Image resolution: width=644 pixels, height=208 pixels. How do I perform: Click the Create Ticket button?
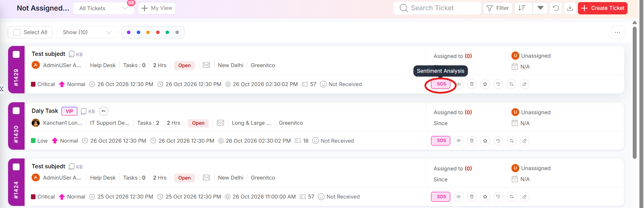(x=603, y=8)
